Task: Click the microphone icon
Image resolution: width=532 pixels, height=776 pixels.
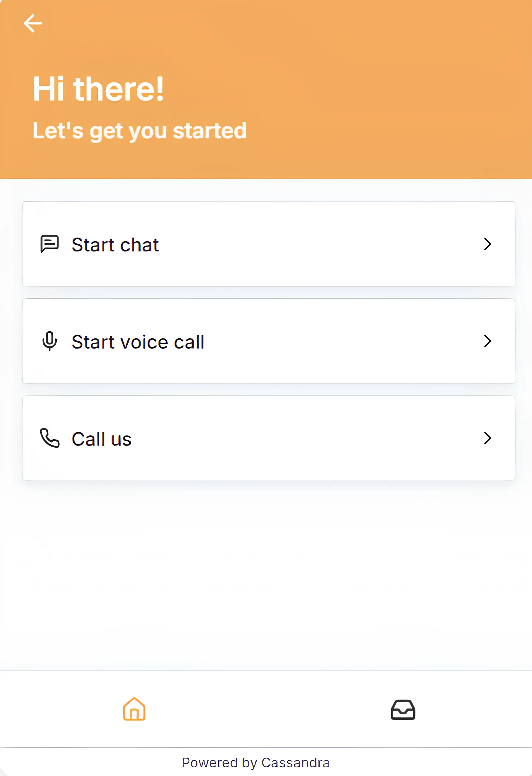Action: (x=49, y=341)
